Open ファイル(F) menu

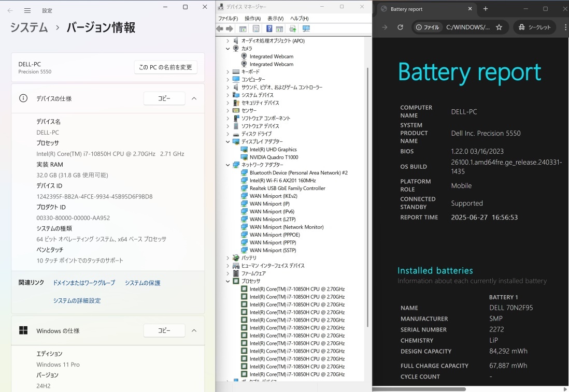(x=227, y=18)
